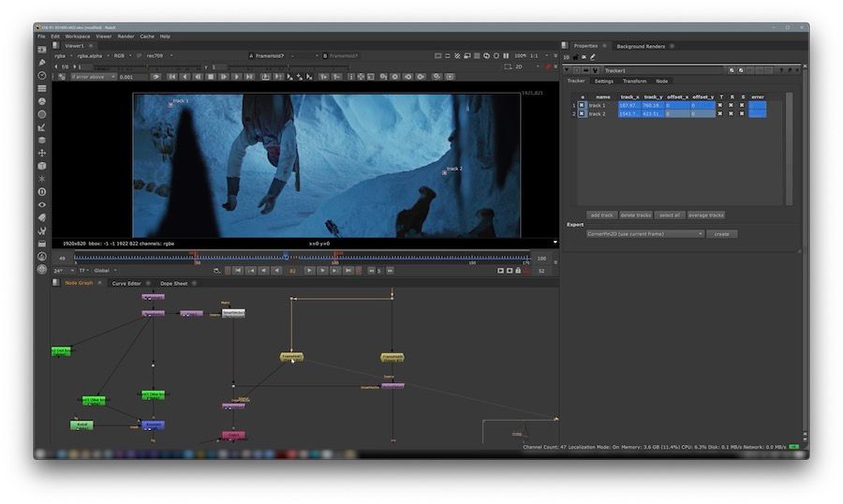This screenshot has height=504, width=843.
Task: Toggle S checkbox for track 2
Action: point(742,113)
